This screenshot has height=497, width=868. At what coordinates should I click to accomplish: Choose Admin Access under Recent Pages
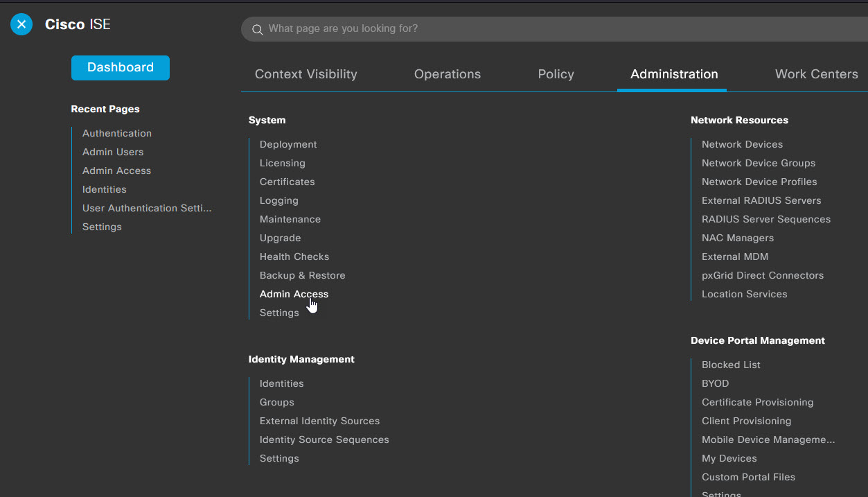pyautogui.click(x=116, y=171)
